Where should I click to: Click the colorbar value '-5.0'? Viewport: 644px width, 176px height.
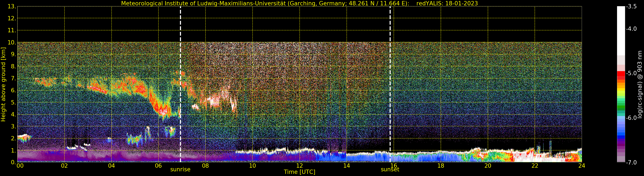click(631, 73)
